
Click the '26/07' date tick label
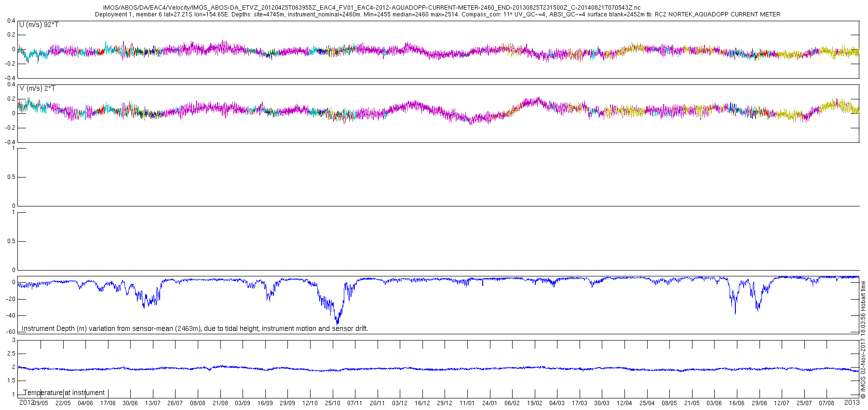pyautogui.click(x=175, y=403)
